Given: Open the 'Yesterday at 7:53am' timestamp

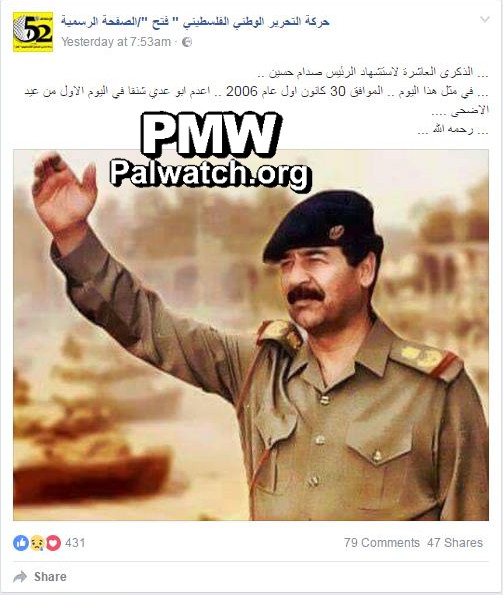Looking at the screenshot, I should point(116,42).
